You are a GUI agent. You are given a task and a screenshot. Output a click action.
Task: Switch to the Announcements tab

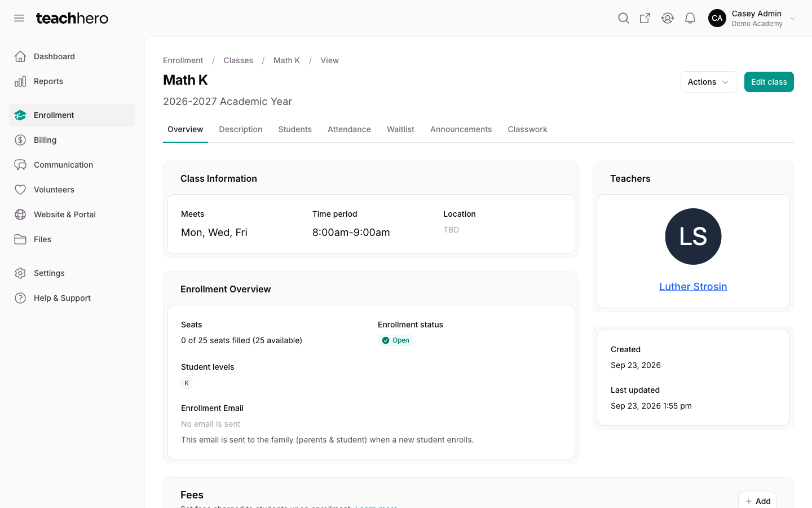coord(461,129)
